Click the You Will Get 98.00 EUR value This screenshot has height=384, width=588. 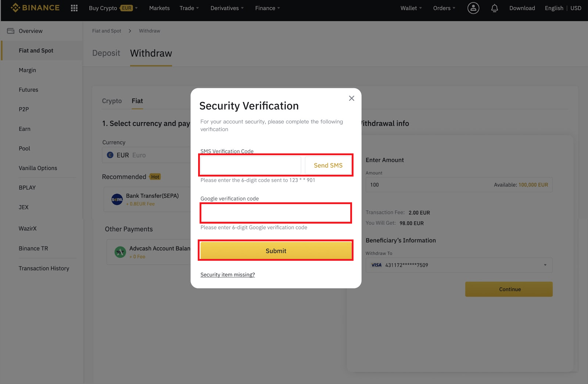point(412,223)
